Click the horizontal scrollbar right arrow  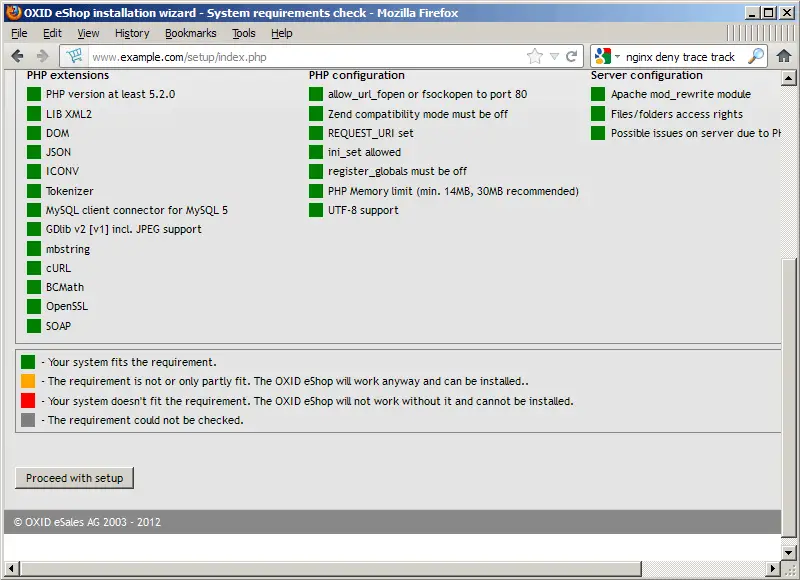pyautogui.click(x=773, y=568)
